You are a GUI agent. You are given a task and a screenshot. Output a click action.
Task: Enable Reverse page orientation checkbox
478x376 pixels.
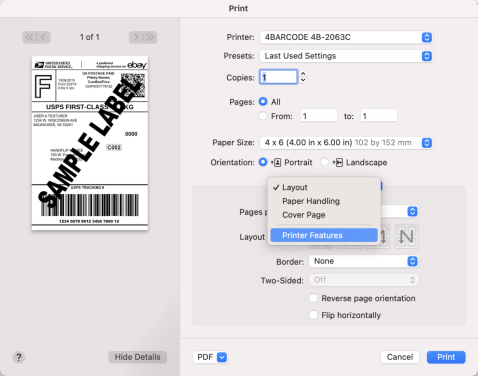click(313, 298)
